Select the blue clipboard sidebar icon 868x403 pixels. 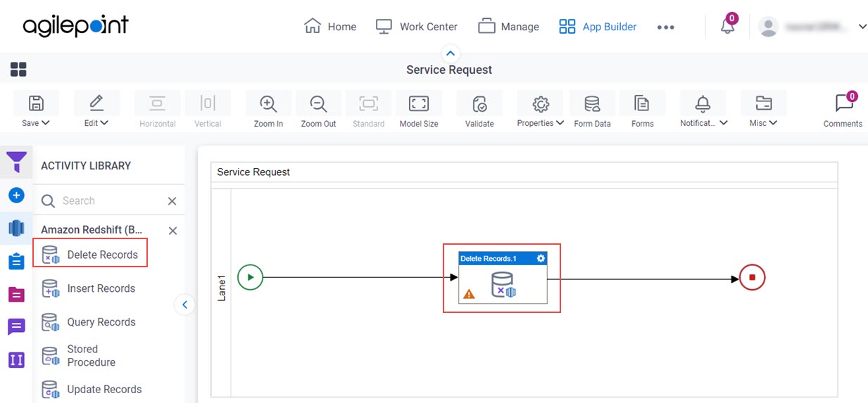(x=16, y=261)
